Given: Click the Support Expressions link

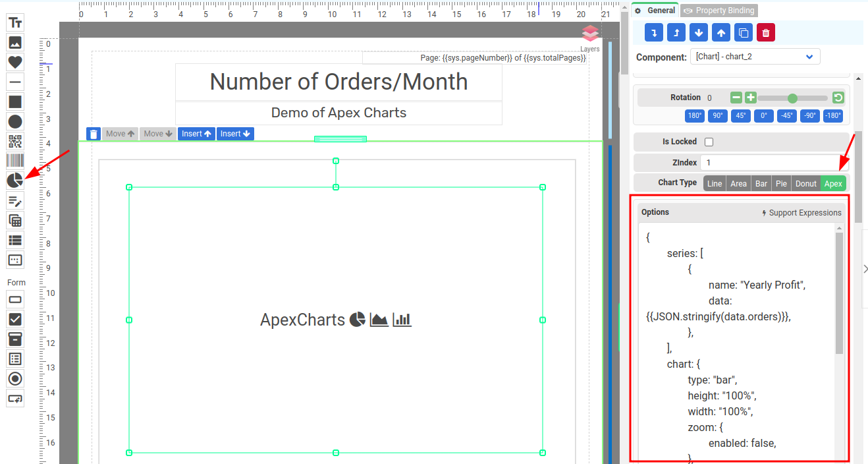Looking at the screenshot, I should (801, 213).
